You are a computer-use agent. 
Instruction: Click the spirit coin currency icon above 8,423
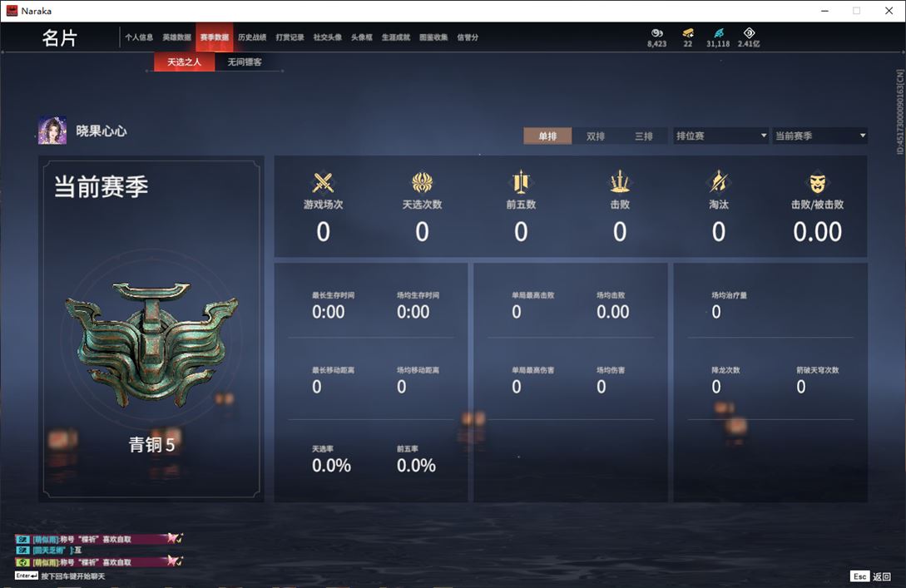click(657, 33)
